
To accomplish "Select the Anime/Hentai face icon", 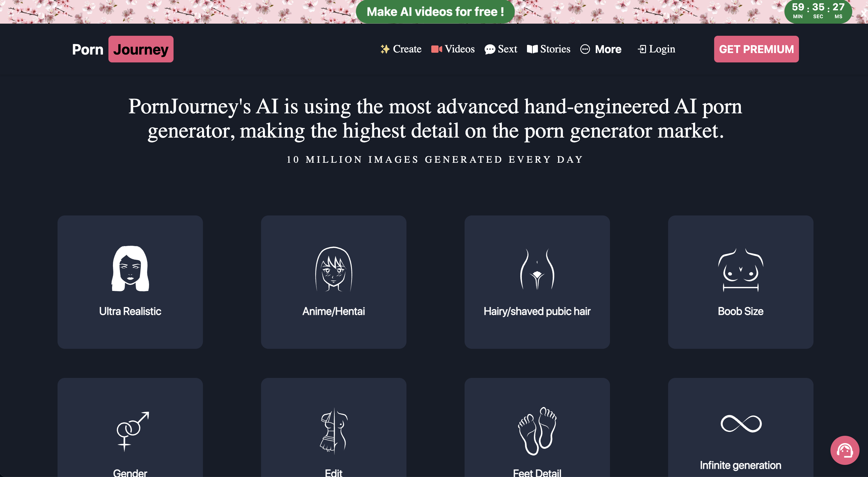I will pos(333,269).
